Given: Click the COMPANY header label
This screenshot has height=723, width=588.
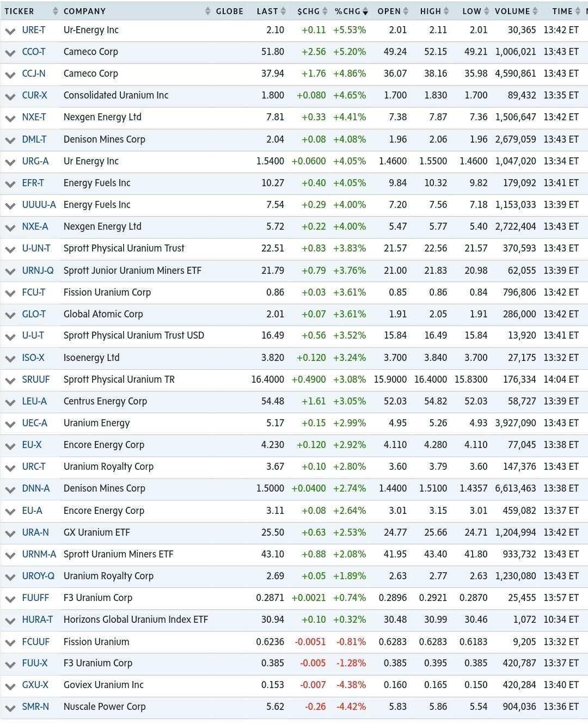Looking at the screenshot, I should tap(84, 11).
